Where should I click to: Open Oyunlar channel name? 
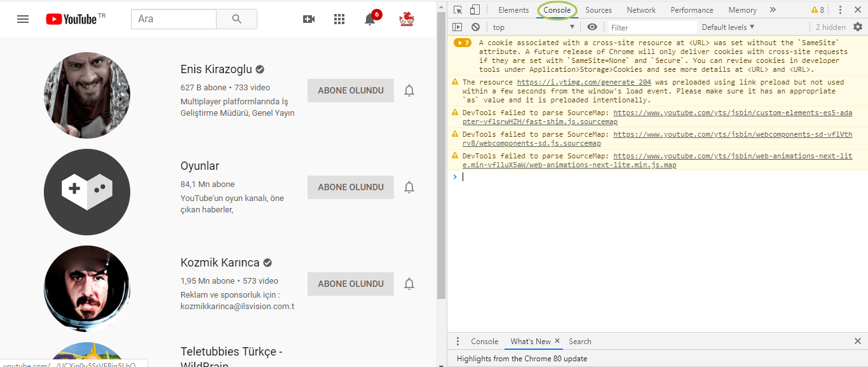click(200, 166)
